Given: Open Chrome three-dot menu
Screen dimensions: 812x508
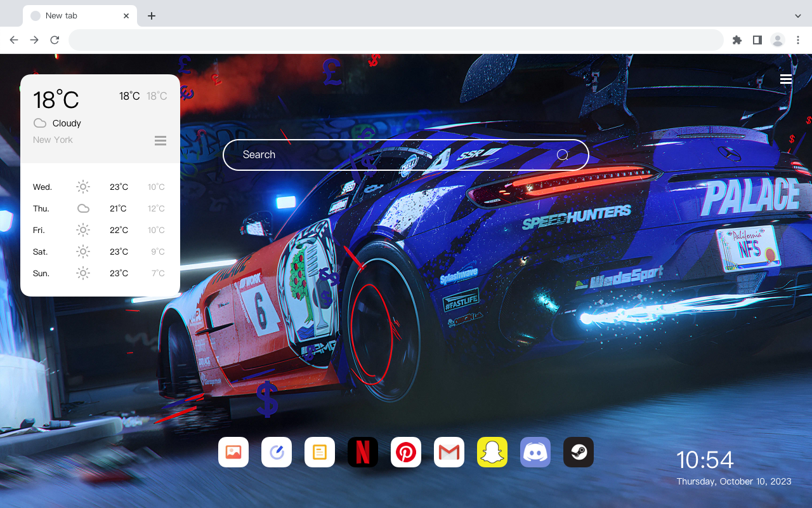Looking at the screenshot, I should tap(798, 40).
